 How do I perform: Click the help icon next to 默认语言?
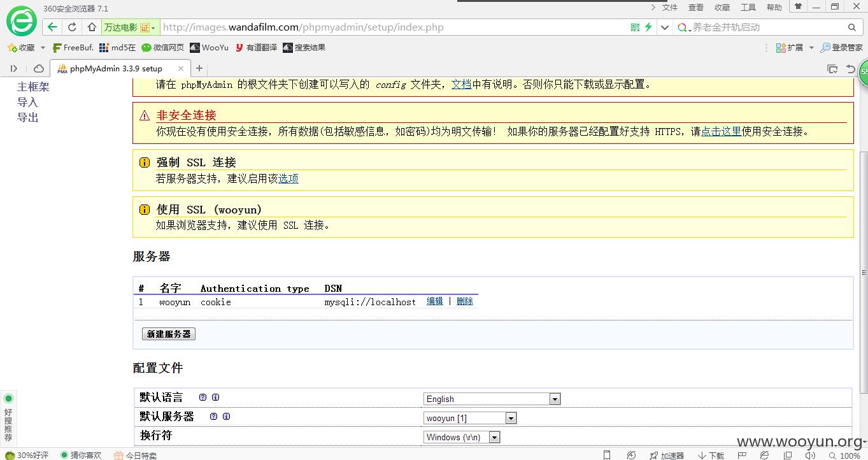[x=203, y=397]
